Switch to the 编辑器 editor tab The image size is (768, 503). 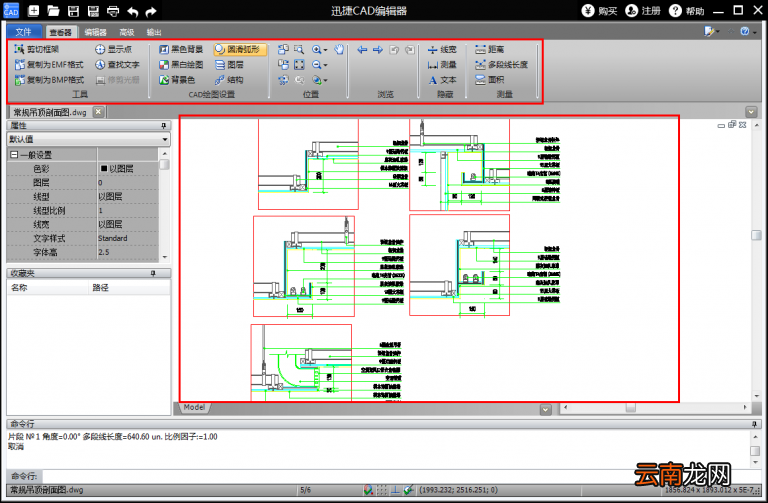(96, 32)
